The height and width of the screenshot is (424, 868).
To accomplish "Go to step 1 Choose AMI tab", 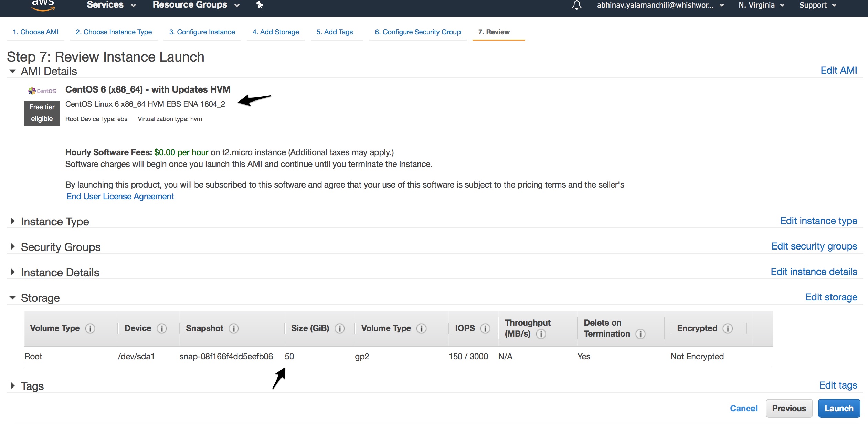I will [x=35, y=32].
